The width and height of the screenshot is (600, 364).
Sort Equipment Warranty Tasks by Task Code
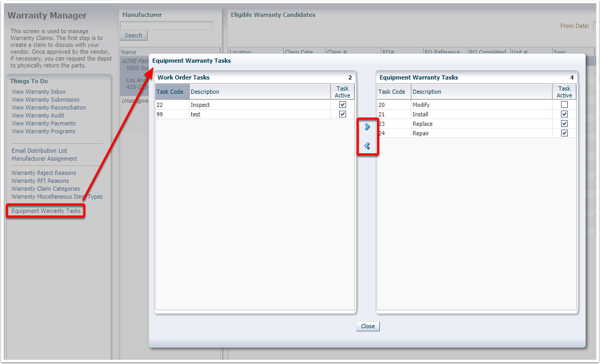[x=394, y=92]
